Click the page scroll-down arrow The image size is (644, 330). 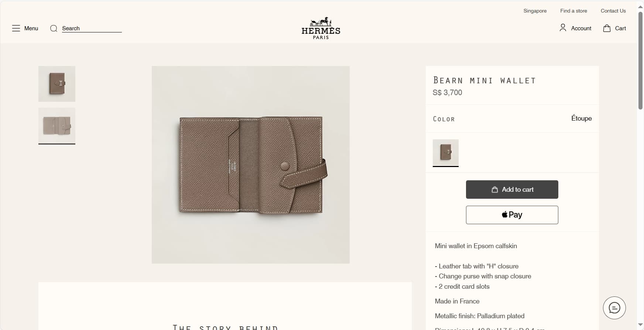click(641, 325)
